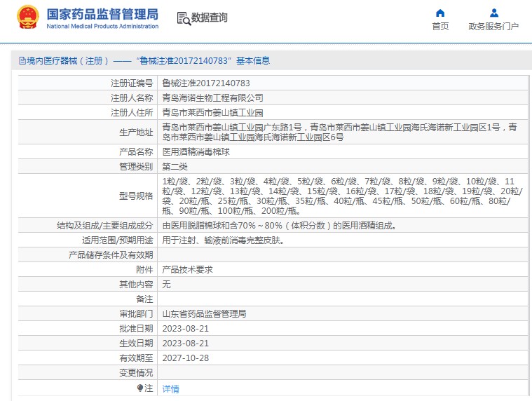
Task: Click the 数据查询 title text
Action: coord(210,18)
